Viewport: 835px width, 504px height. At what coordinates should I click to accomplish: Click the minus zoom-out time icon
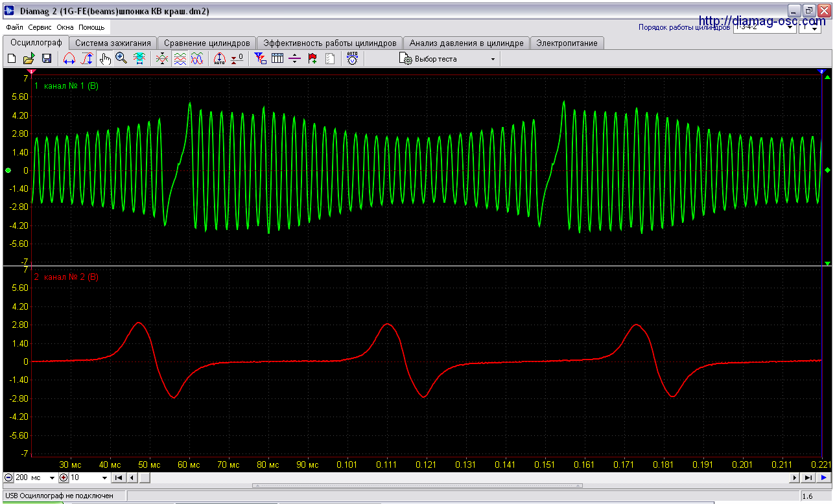pos(8,478)
